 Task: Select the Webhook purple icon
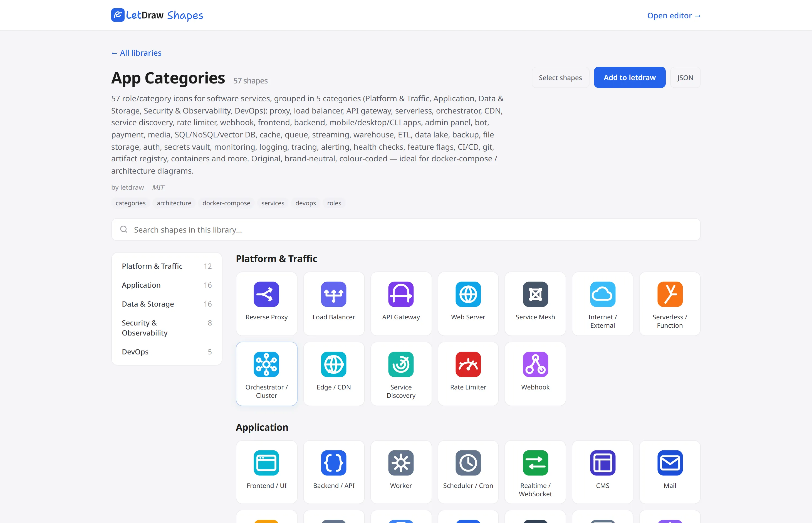pyautogui.click(x=535, y=364)
